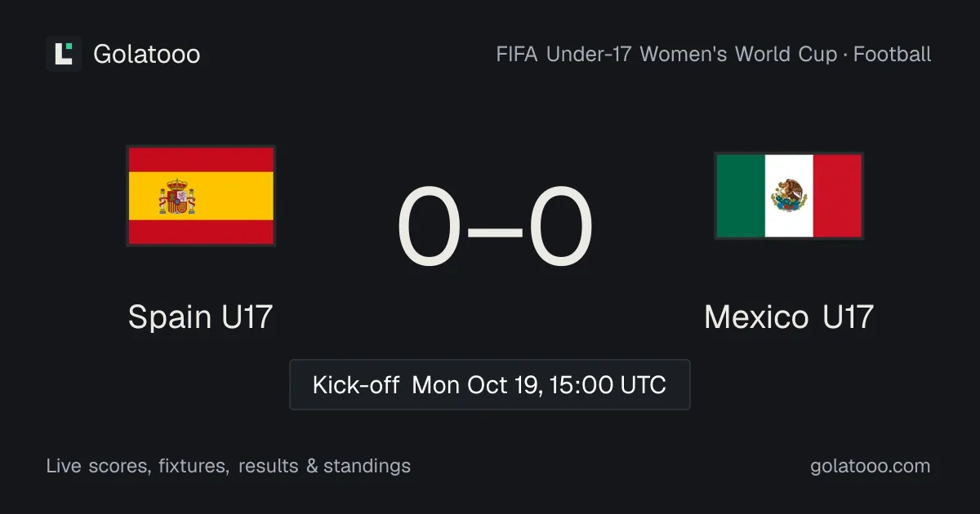Click the coat of arms on Spain's flag

(x=177, y=197)
